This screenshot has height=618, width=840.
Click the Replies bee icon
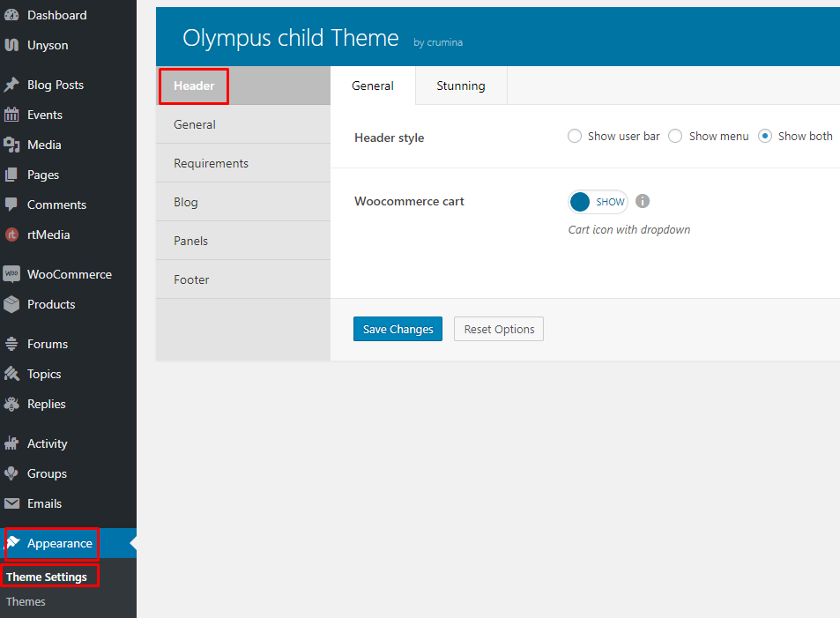pos(11,404)
